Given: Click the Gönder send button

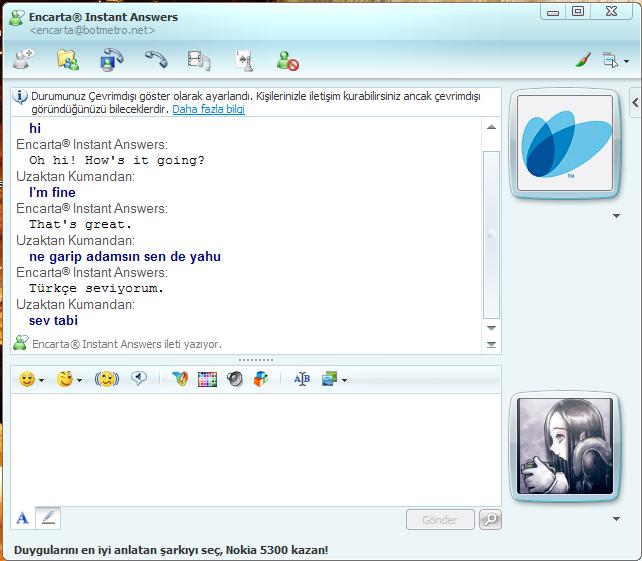Looking at the screenshot, I should [440, 520].
